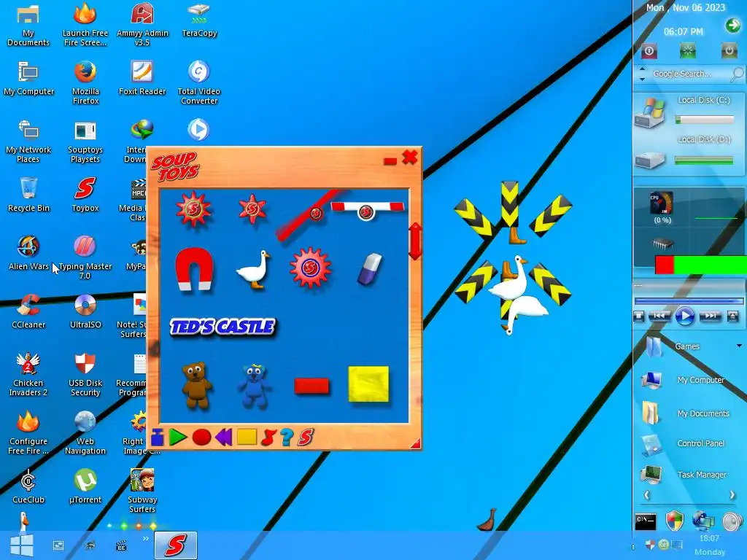The height and width of the screenshot is (560, 747).
Task: Open the Windows Start button
Action: (21, 545)
